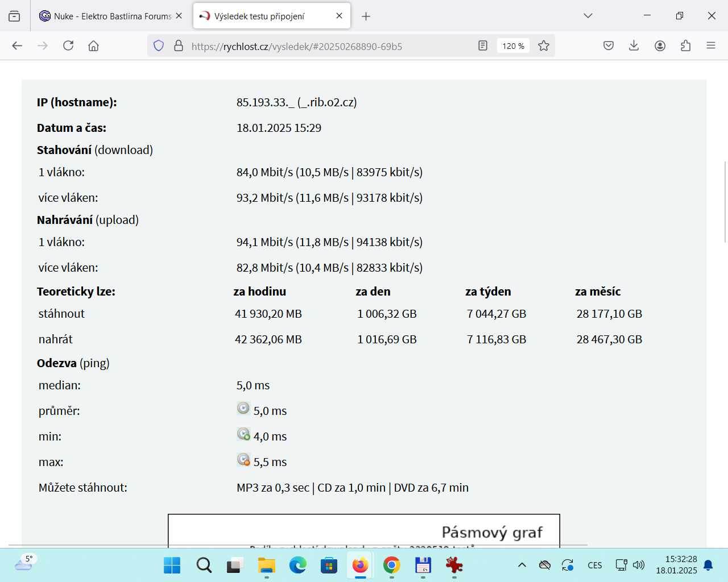
Task: Open a new tab with plus button
Action: [x=366, y=16]
